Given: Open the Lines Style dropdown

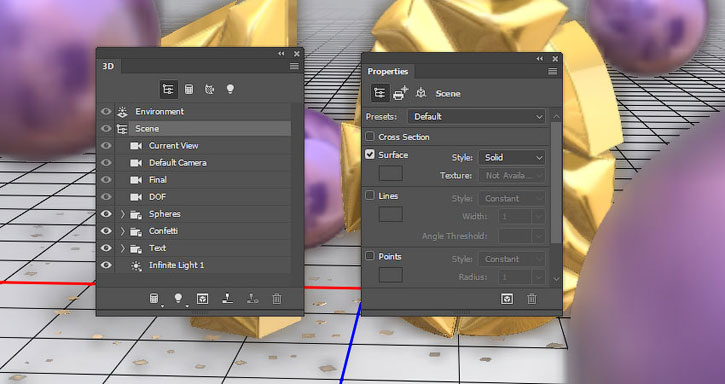Looking at the screenshot, I should [x=512, y=198].
